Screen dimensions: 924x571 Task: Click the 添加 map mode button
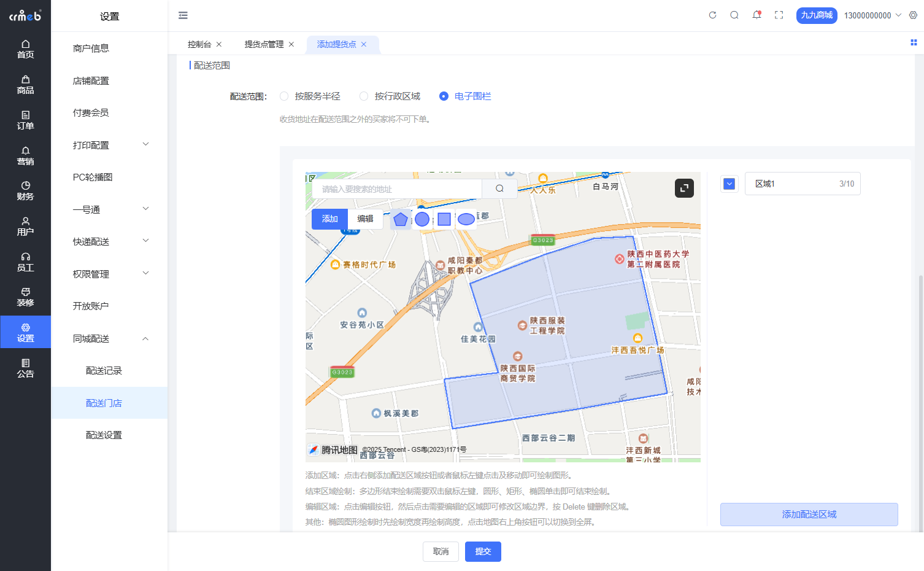pos(330,219)
